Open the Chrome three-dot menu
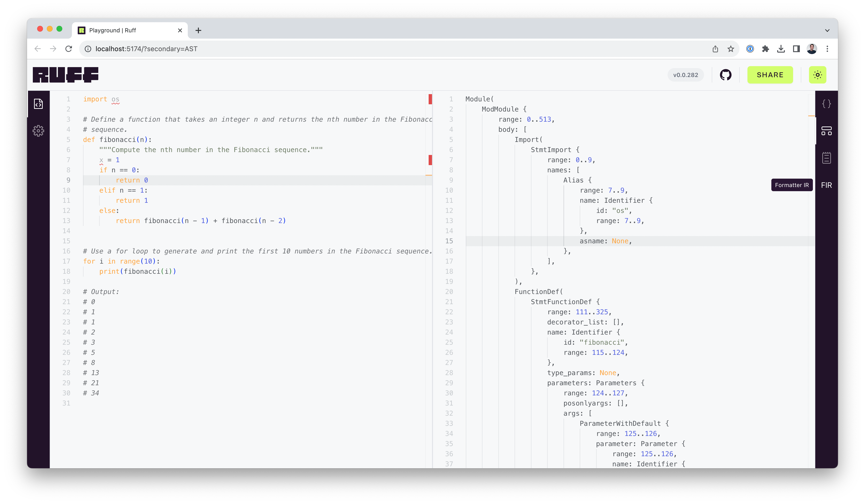This screenshot has height=504, width=865. [x=827, y=49]
